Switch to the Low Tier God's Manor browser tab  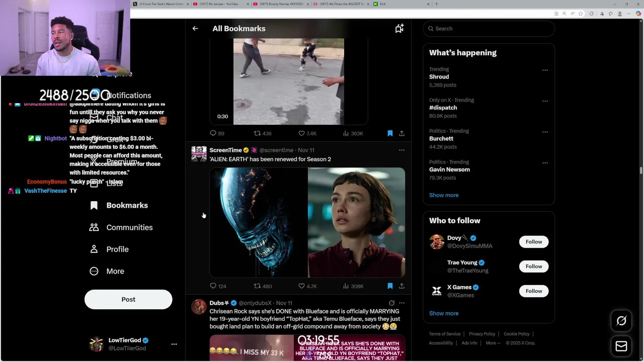click(161, 4)
